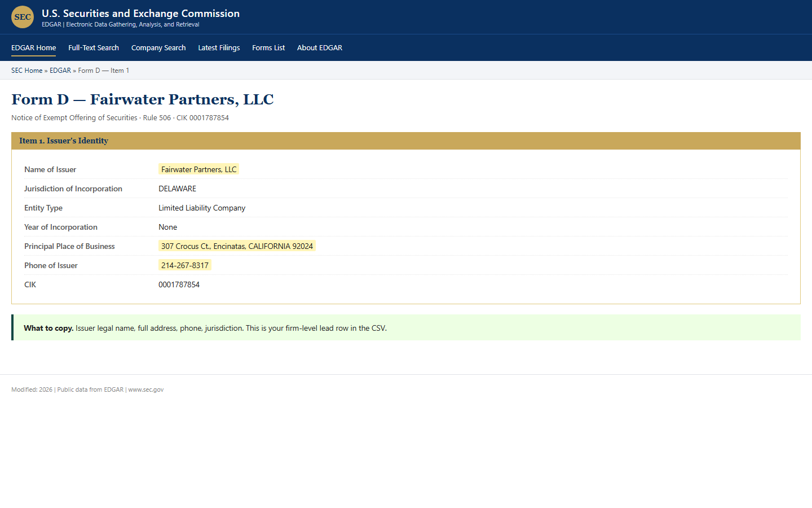
Task: Click the EDGAR tagline under the site title
Action: [x=121, y=24]
